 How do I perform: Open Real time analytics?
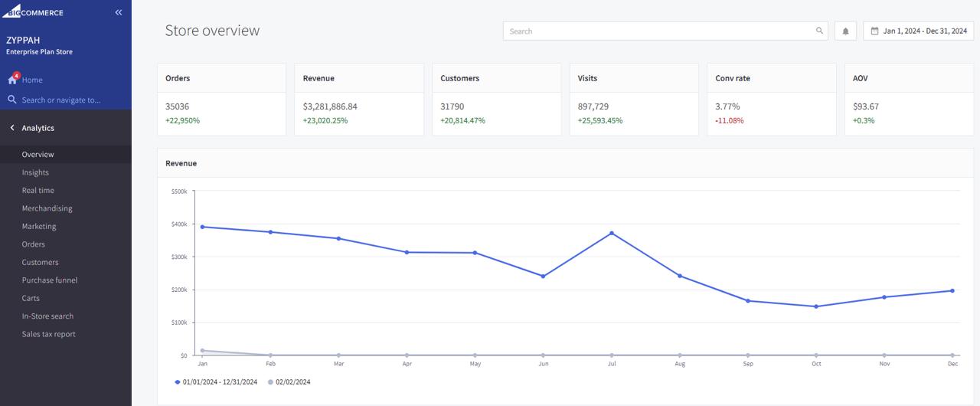(x=66, y=190)
